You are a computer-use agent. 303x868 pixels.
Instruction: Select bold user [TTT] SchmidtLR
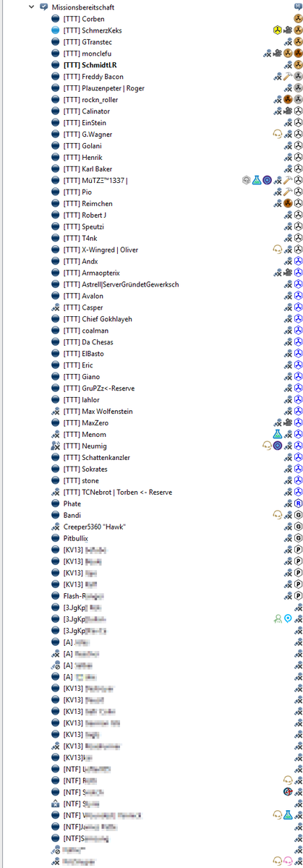click(x=90, y=65)
